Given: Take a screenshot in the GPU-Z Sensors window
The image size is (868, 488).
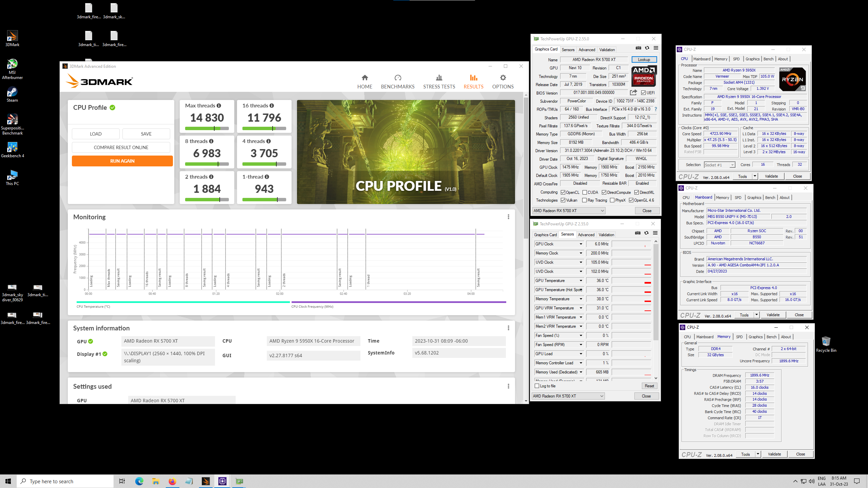Looking at the screenshot, I should click(637, 233).
